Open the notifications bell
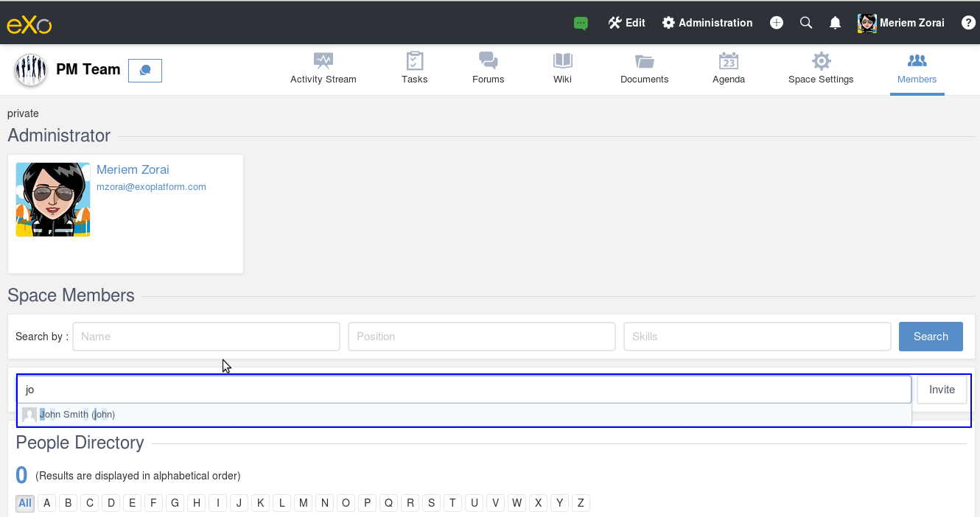 click(835, 23)
